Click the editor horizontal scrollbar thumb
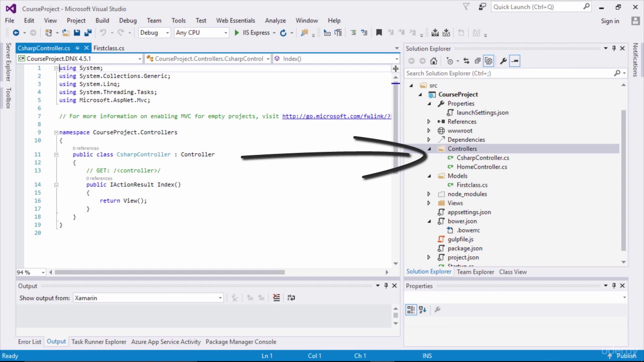 click(170, 273)
